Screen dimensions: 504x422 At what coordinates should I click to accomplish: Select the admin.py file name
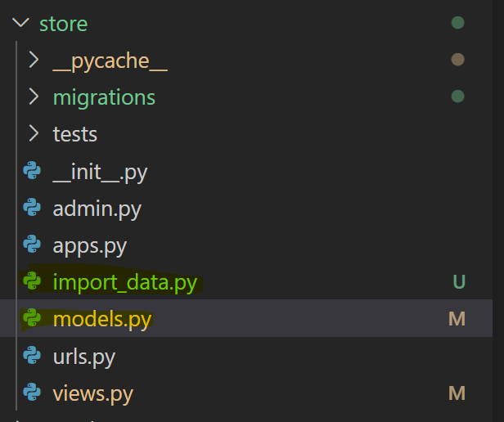pos(97,209)
